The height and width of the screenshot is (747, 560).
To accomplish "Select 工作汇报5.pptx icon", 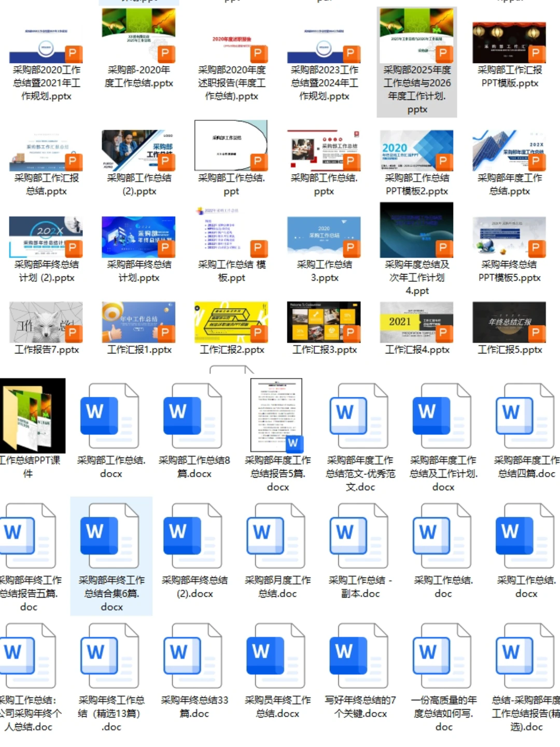I will coord(509,322).
